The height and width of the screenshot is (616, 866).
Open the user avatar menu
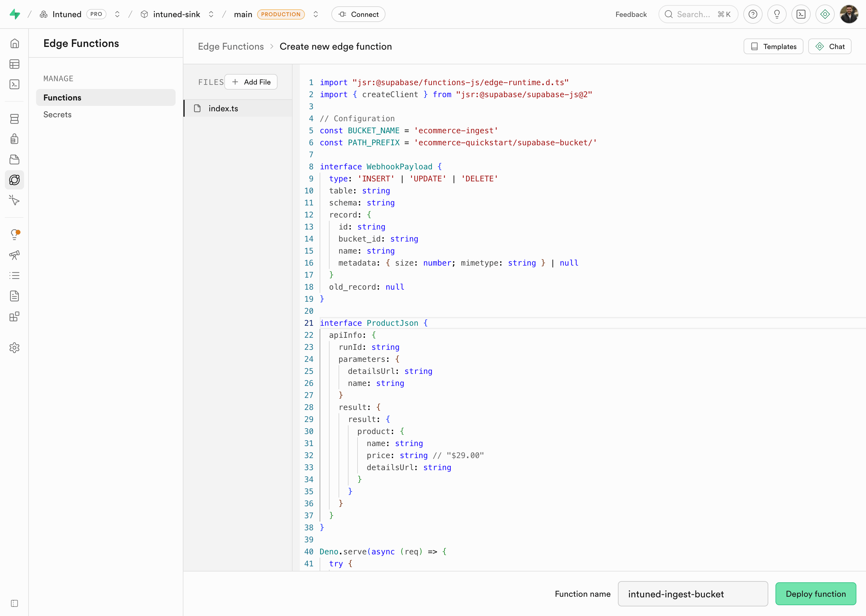(x=849, y=14)
